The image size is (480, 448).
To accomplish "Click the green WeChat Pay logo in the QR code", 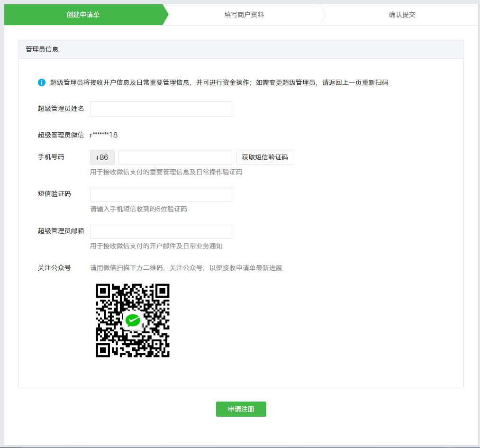I will (133, 320).
